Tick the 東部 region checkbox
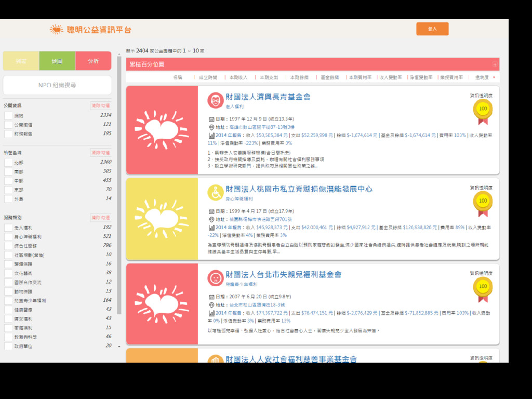532x399 pixels. pos(8,190)
